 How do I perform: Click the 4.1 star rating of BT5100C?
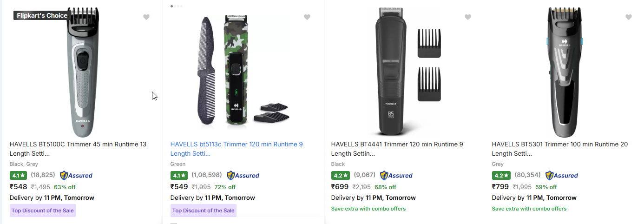click(x=19, y=176)
